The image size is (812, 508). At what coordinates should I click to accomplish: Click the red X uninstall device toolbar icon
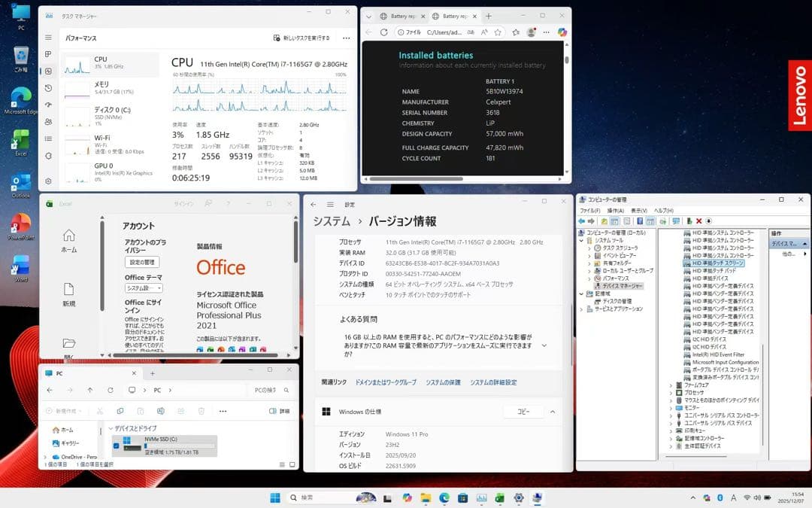(x=698, y=221)
